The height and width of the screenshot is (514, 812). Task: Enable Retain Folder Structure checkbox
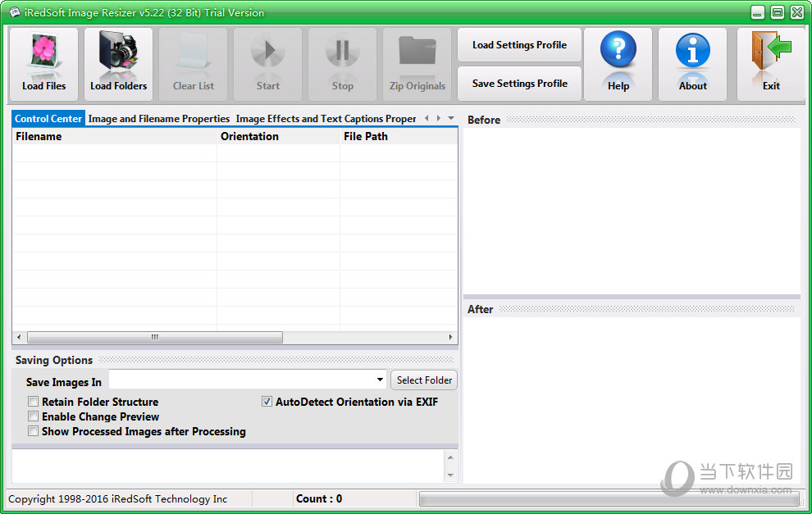tap(33, 401)
